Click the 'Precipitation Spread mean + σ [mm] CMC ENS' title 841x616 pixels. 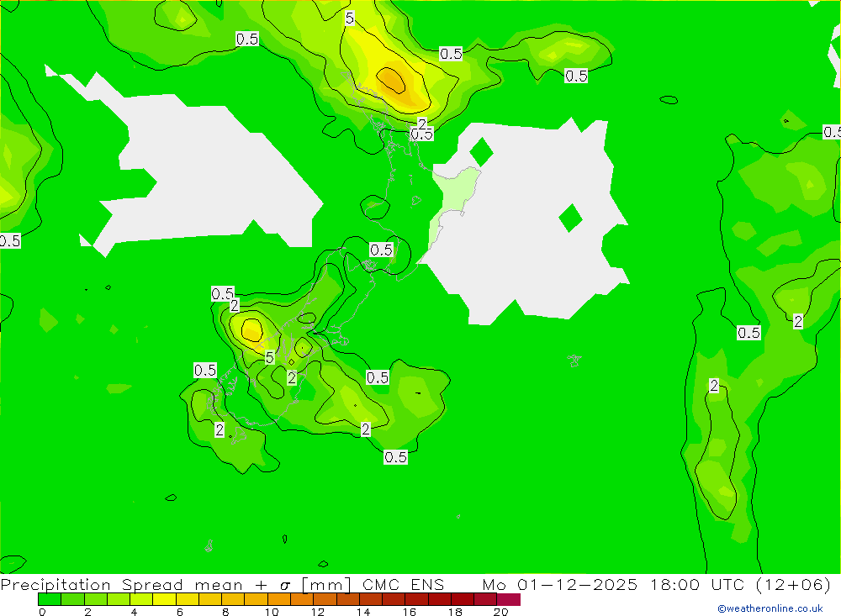pyautogui.click(x=222, y=584)
